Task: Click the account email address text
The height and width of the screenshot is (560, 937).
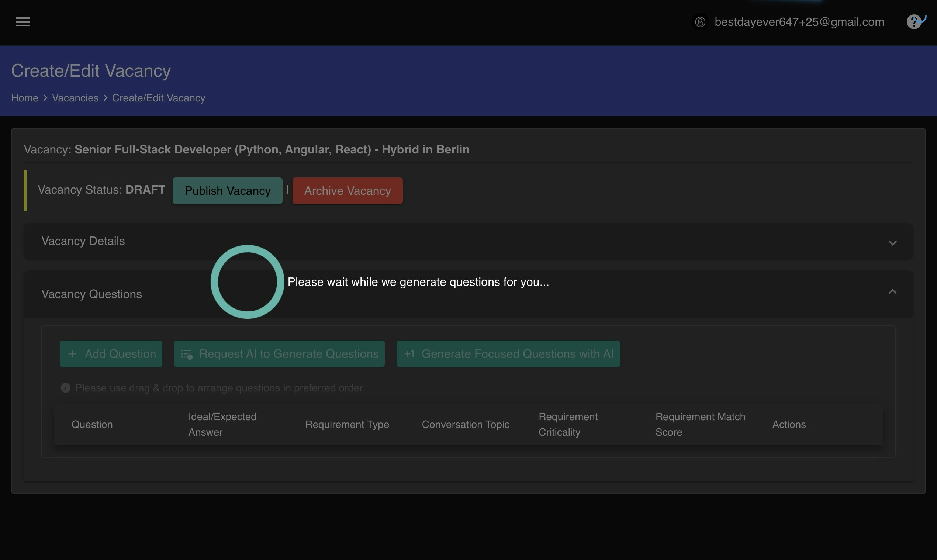Action: click(x=799, y=22)
